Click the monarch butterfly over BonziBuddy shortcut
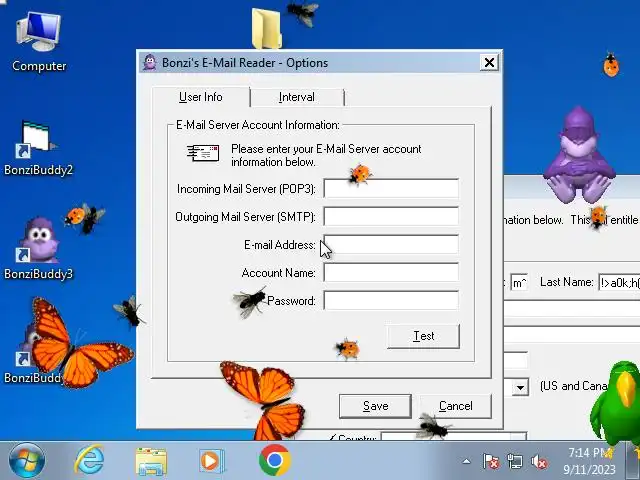Image resolution: width=640 pixels, height=480 pixels. pos(80,345)
